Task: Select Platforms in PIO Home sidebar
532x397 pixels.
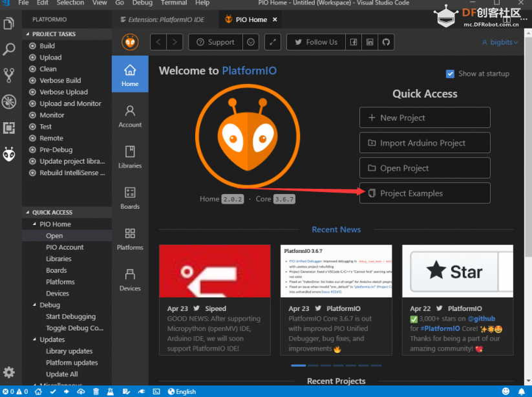Action: pos(130,239)
